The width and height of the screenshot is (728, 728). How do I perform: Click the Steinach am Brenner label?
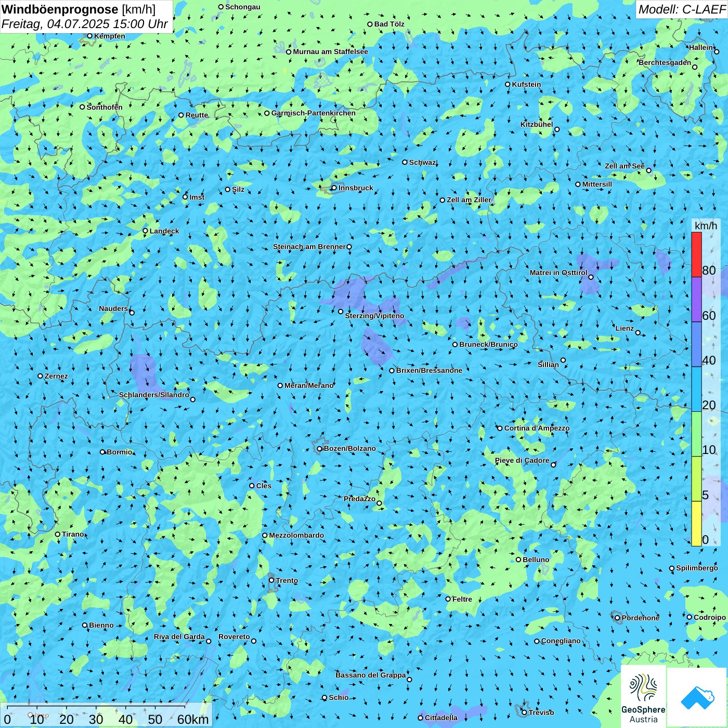point(309,246)
